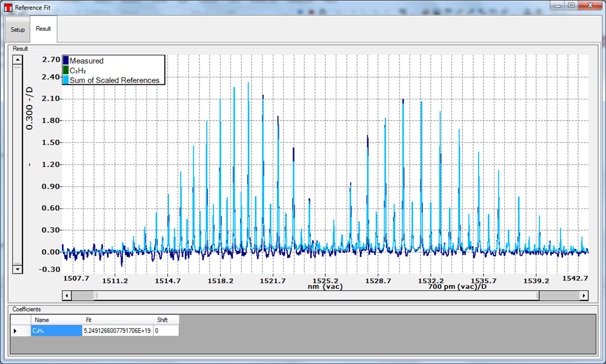Click Sum of Scaled References swatch

[x=65, y=79]
